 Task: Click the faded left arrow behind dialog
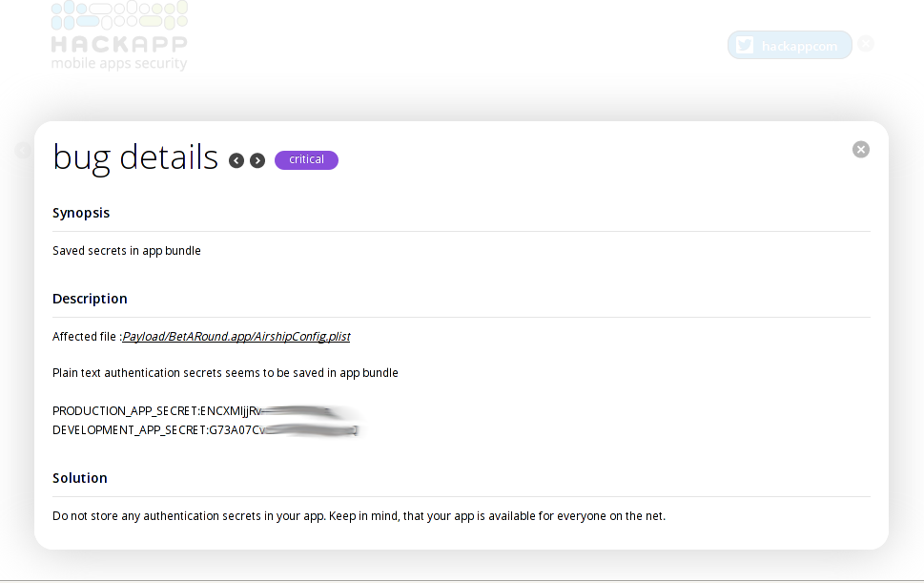pyautogui.click(x=22, y=151)
